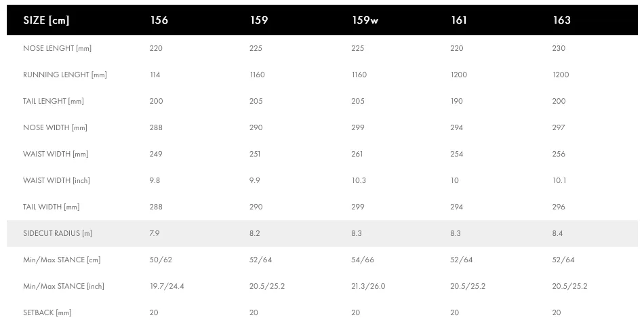The width and height of the screenshot is (644, 326).
Task: Click nose width value 297
Action: (x=558, y=127)
